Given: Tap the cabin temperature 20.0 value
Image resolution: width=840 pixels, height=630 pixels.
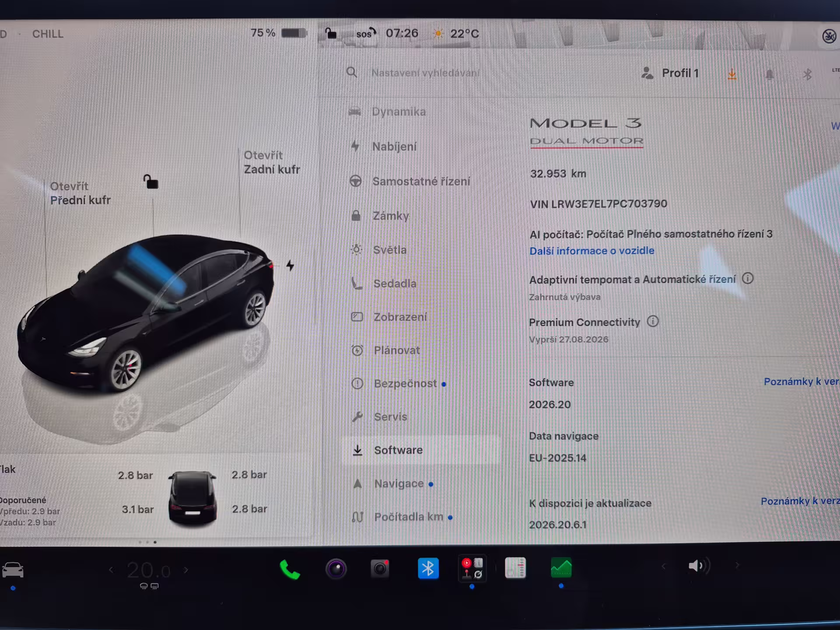Looking at the screenshot, I should click(149, 570).
